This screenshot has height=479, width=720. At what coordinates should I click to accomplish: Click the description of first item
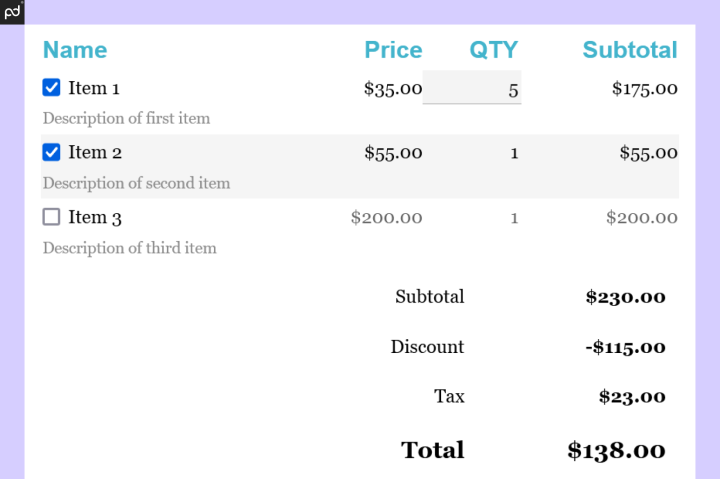(126, 119)
